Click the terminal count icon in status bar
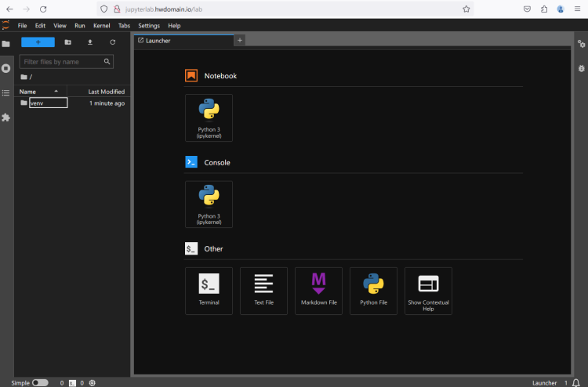 click(x=72, y=383)
